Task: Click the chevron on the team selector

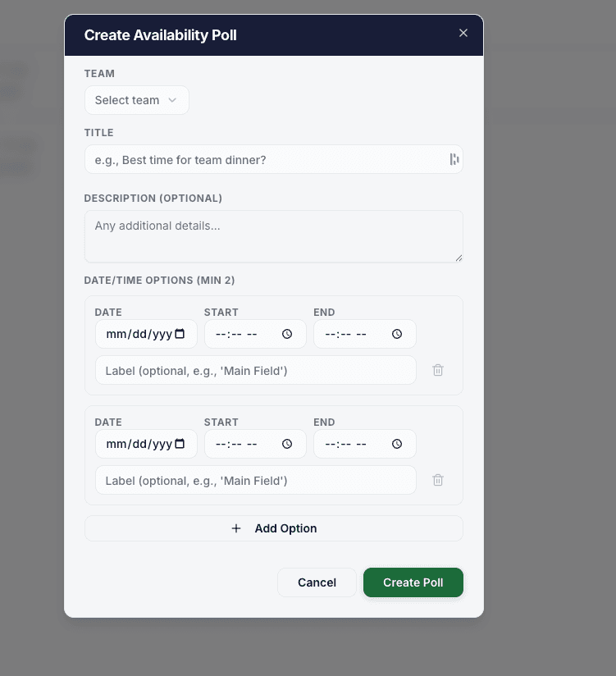Action: click(x=172, y=99)
